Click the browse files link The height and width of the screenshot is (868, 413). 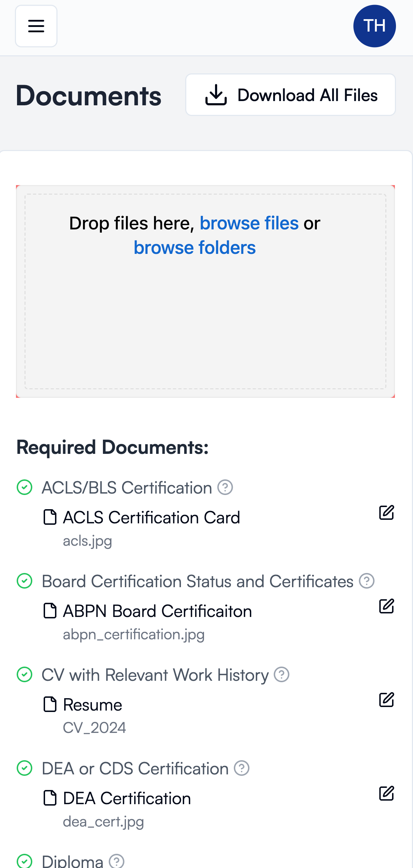tap(249, 223)
